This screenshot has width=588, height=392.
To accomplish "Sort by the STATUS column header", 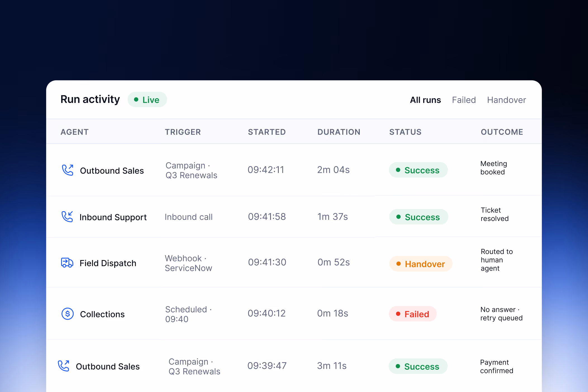I will [405, 132].
